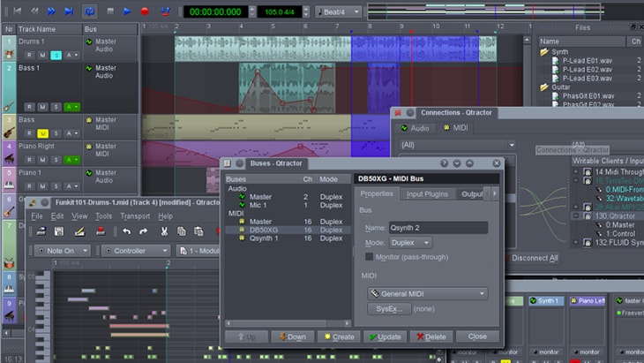The width and height of the screenshot is (644, 363).
Task: Open the Beat/4 snap dropdown
Action: pyautogui.click(x=339, y=11)
